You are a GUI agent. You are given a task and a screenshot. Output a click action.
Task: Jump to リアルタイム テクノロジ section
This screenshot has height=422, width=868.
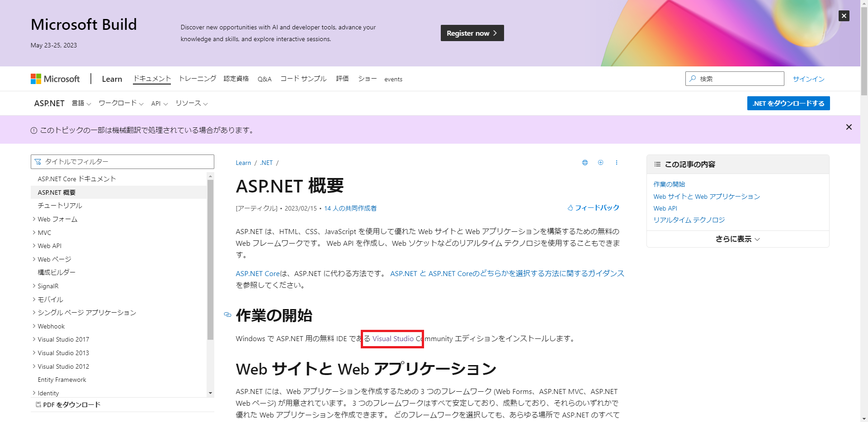pyautogui.click(x=689, y=220)
